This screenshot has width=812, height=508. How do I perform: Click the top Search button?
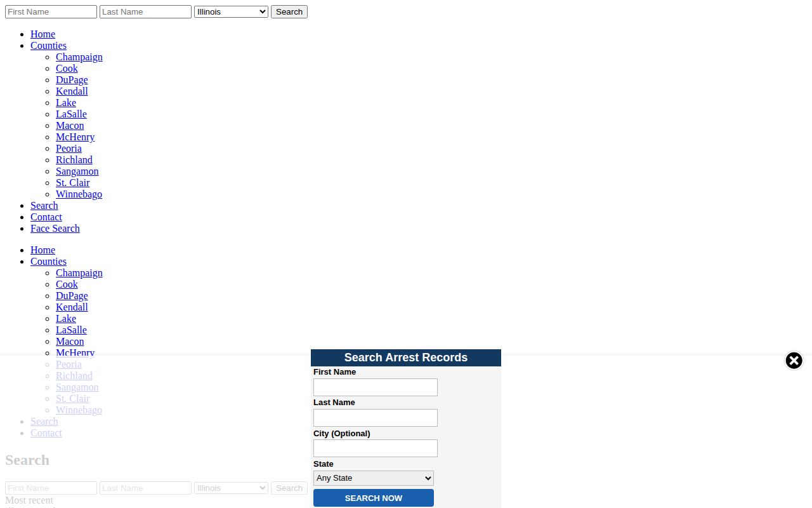289,11
